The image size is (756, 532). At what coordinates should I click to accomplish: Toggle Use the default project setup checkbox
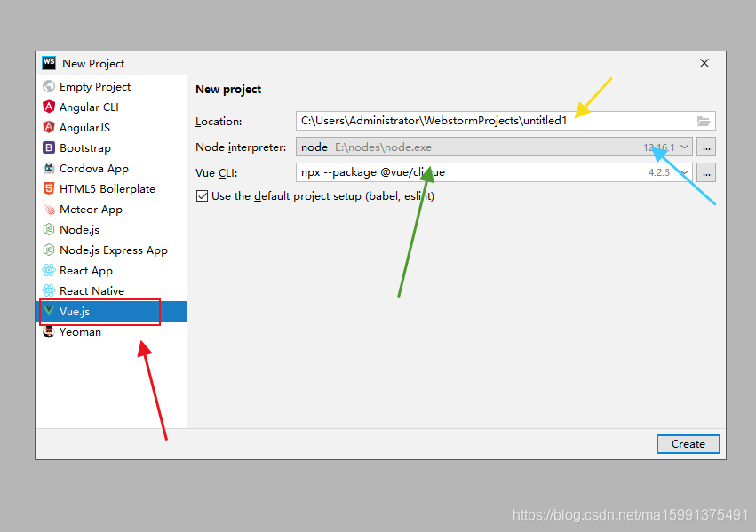[202, 195]
